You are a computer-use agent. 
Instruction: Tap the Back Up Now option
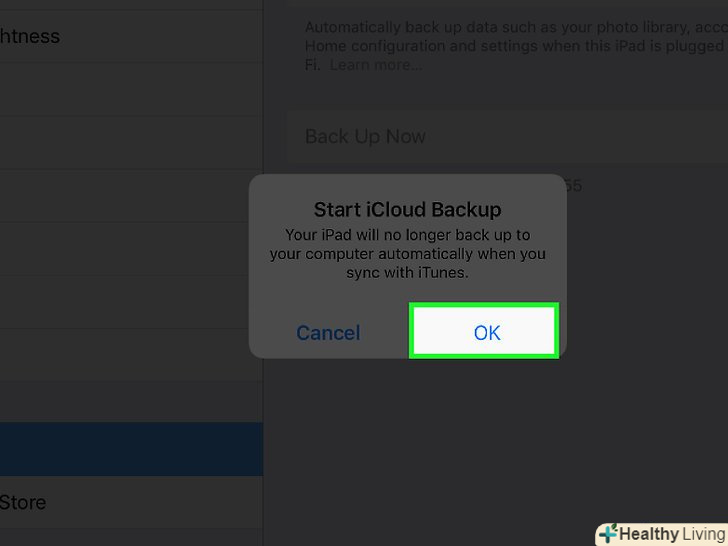click(x=365, y=137)
